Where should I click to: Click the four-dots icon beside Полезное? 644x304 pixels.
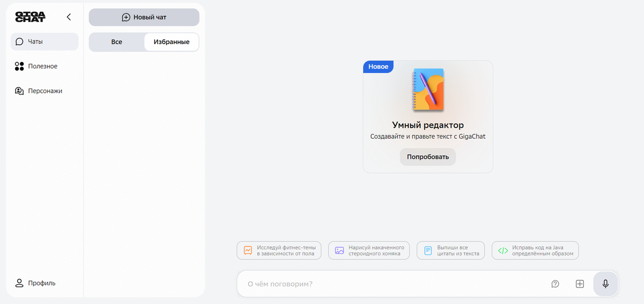coord(19,66)
